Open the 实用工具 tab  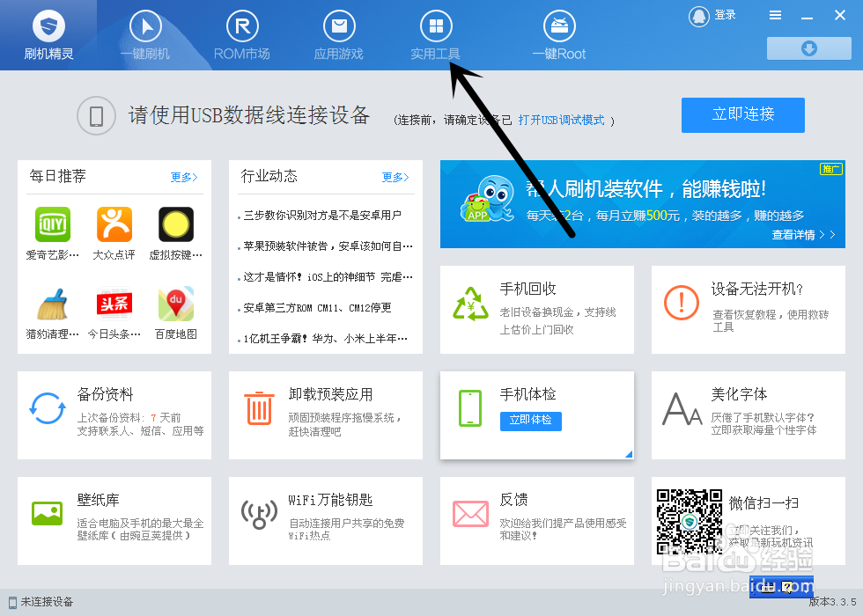coord(436,35)
